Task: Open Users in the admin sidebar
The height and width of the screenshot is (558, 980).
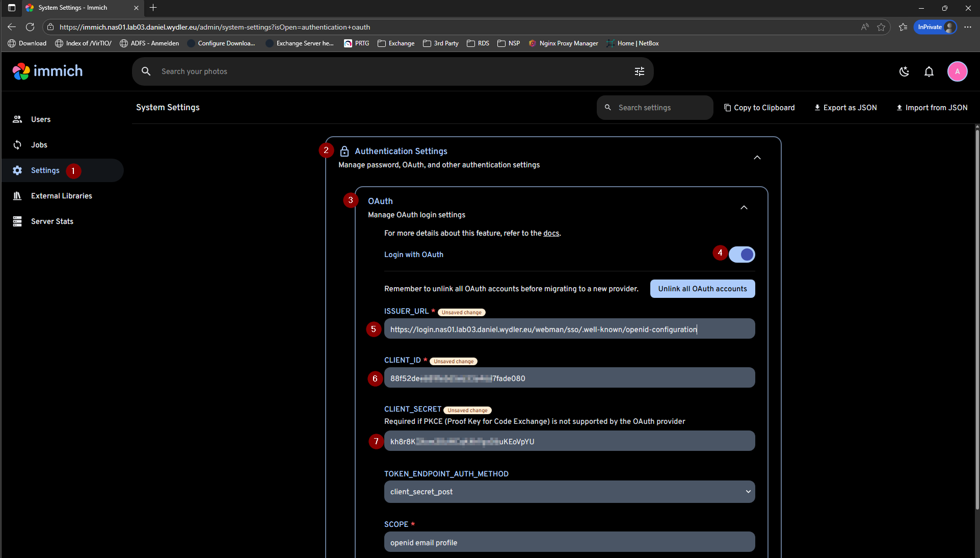Action: pyautogui.click(x=41, y=119)
